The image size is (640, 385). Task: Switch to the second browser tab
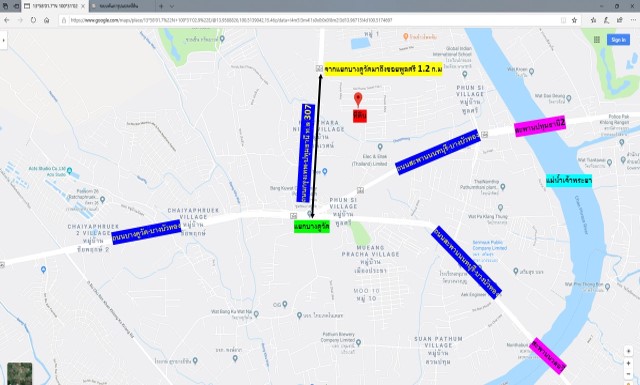pos(122,6)
